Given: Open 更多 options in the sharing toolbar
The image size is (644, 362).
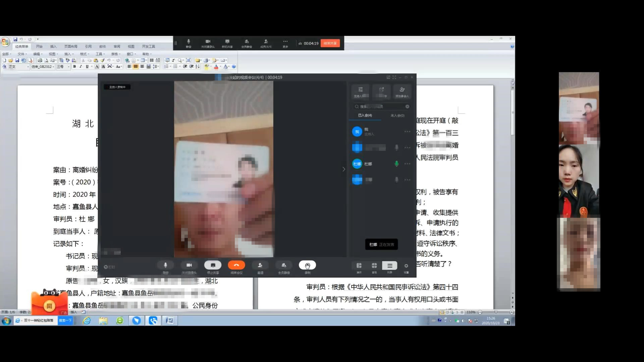Looking at the screenshot, I should pyautogui.click(x=285, y=43).
